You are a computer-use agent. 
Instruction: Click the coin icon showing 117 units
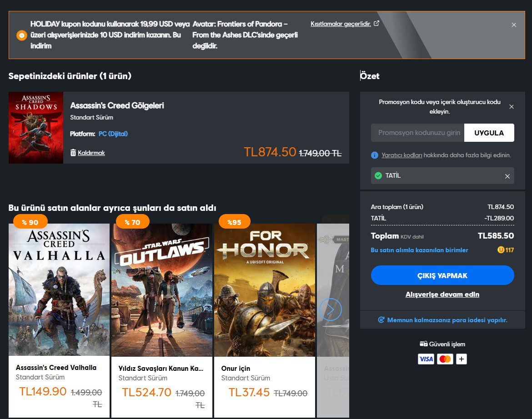click(x=500, y=249)
